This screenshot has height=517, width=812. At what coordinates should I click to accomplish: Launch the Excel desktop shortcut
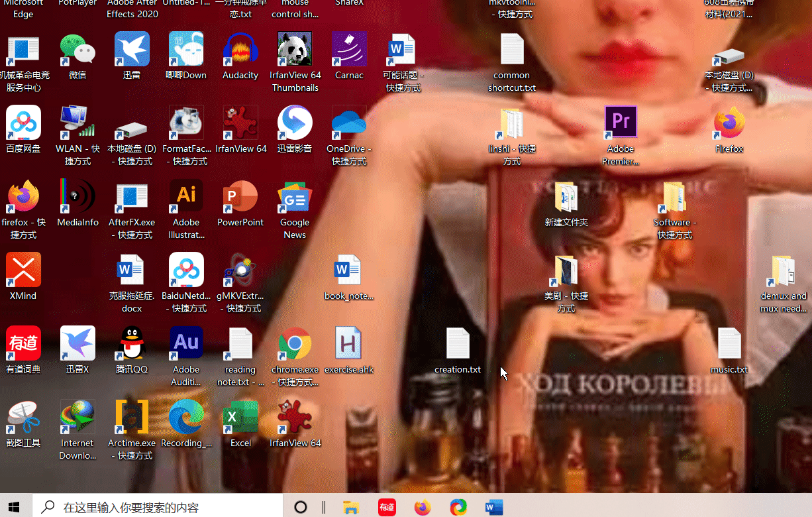(240, 417)
